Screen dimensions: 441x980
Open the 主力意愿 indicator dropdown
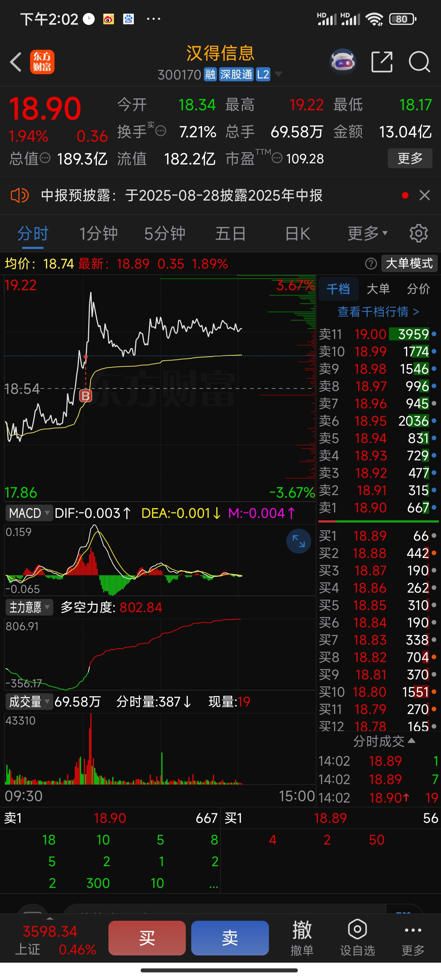(29, 607)
